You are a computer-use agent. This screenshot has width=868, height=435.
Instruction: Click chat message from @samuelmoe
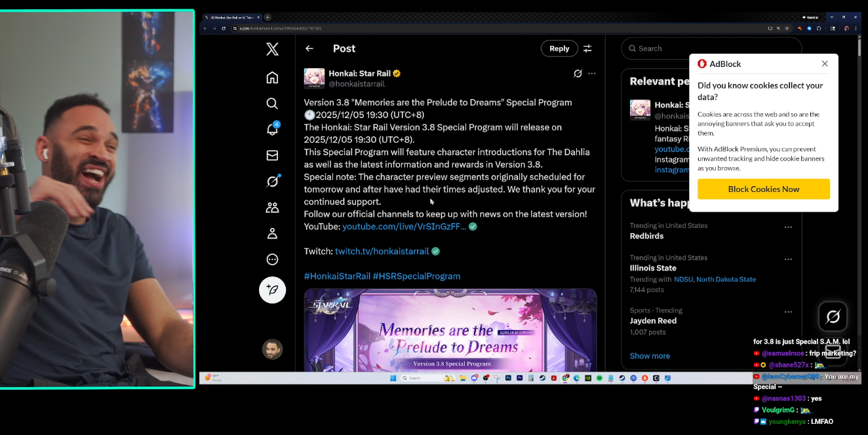coord(805,353)
